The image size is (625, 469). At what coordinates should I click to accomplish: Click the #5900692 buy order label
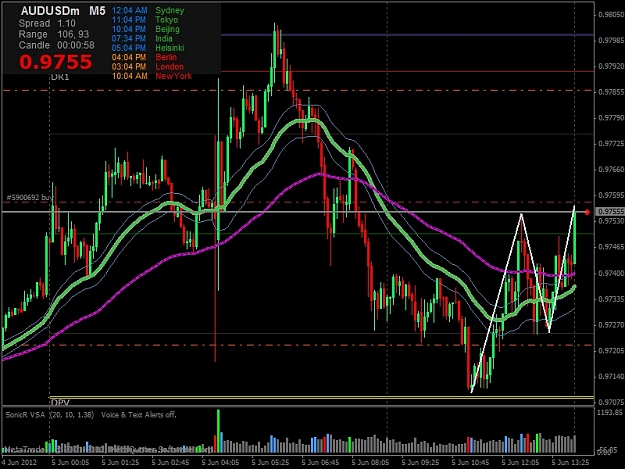(x=29, y=197)
